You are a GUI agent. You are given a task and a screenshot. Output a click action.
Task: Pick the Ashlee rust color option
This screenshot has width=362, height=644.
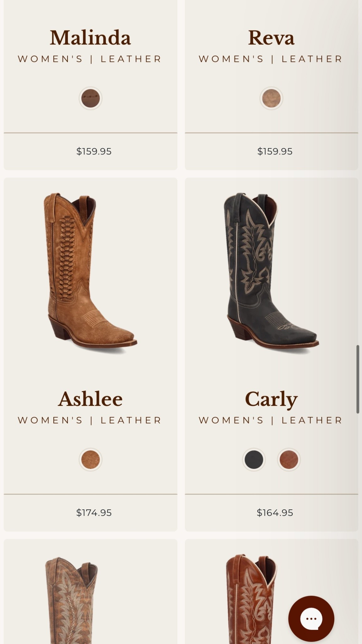90,459
